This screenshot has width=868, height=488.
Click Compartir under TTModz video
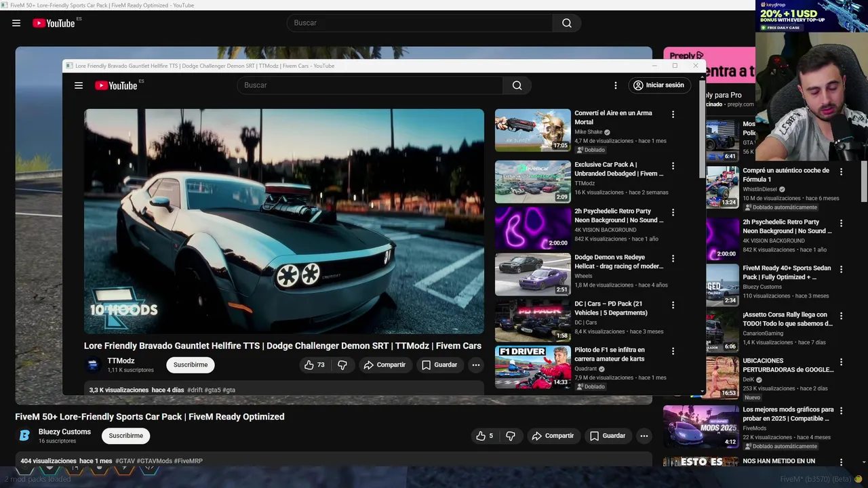[384, 365]
